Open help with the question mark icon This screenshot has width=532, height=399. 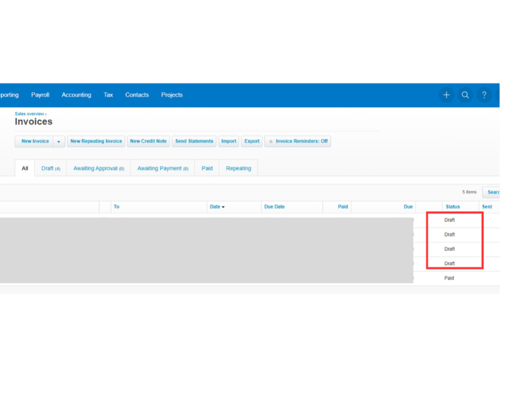click(x=484, y=95)
